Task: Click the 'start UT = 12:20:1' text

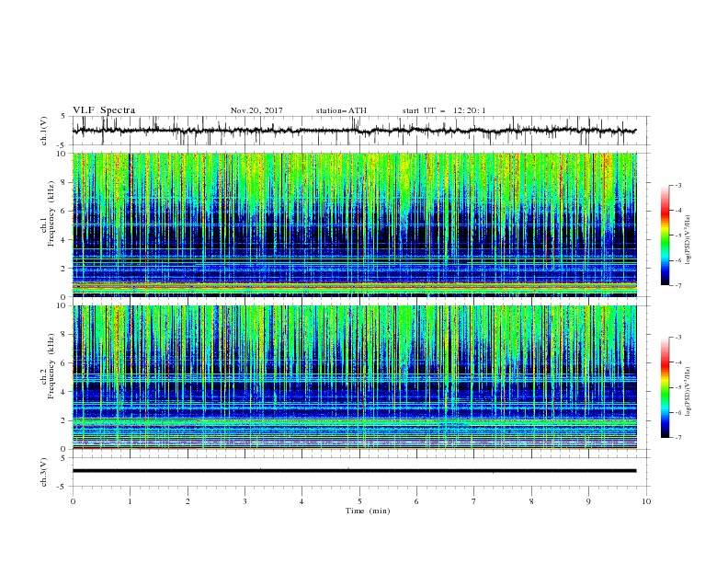Action: point(444,110)
